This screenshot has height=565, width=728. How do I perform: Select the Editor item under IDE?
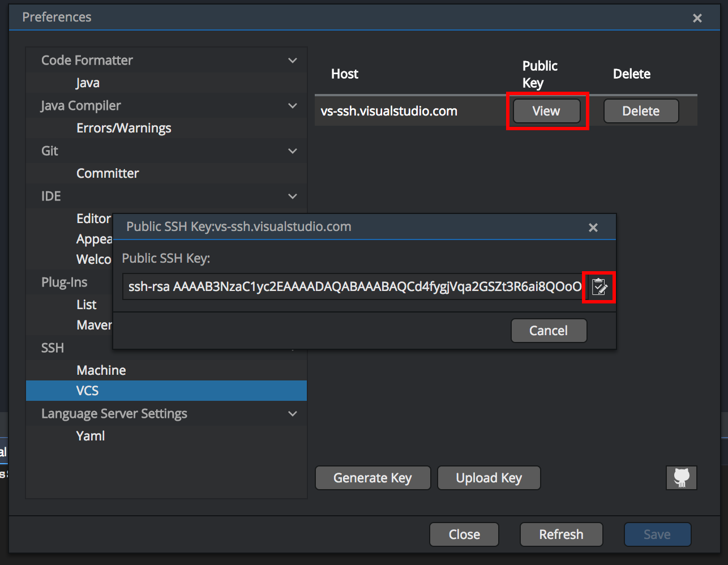tap(93, 219)
